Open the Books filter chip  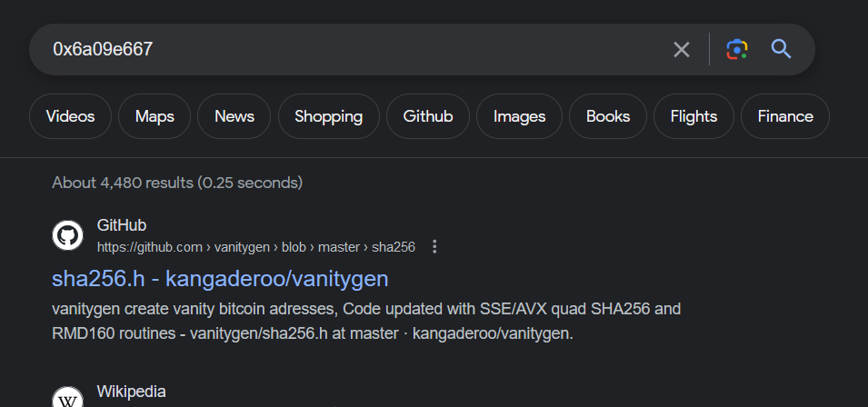[608, 116]
